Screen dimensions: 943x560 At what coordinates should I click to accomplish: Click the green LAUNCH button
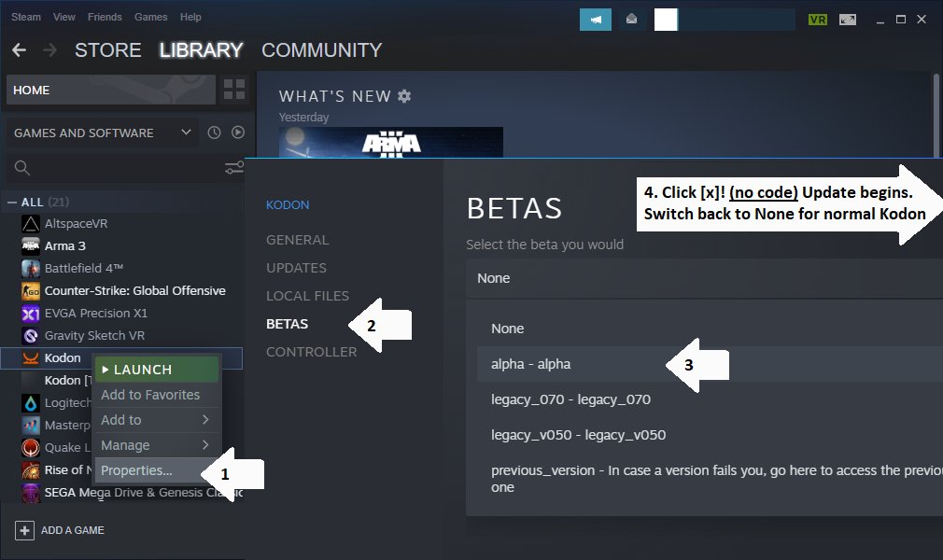click(x=157, y=370)
